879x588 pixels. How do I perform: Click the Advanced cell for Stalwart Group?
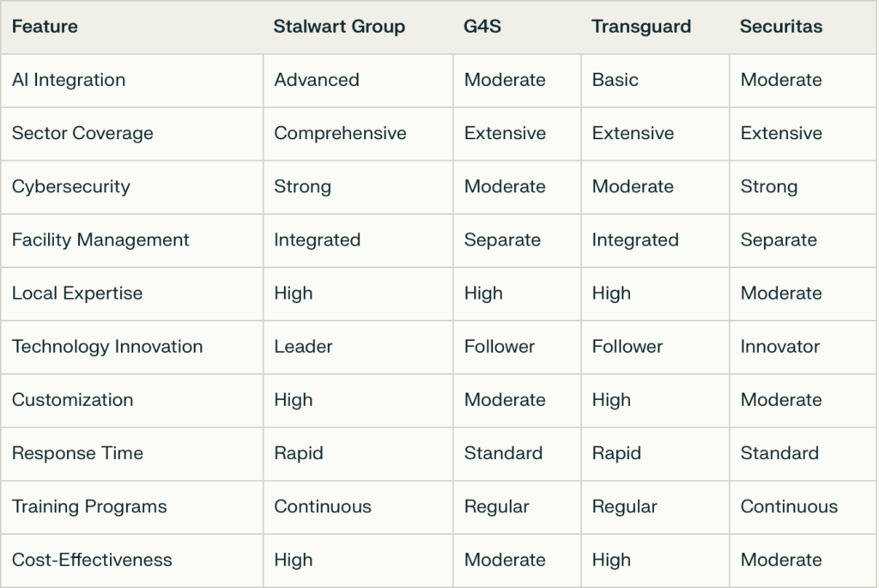pos(316,80)
